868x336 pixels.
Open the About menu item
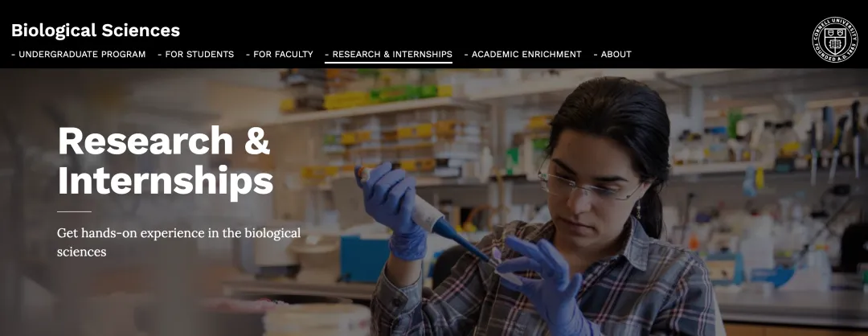(x=616, y=54)
